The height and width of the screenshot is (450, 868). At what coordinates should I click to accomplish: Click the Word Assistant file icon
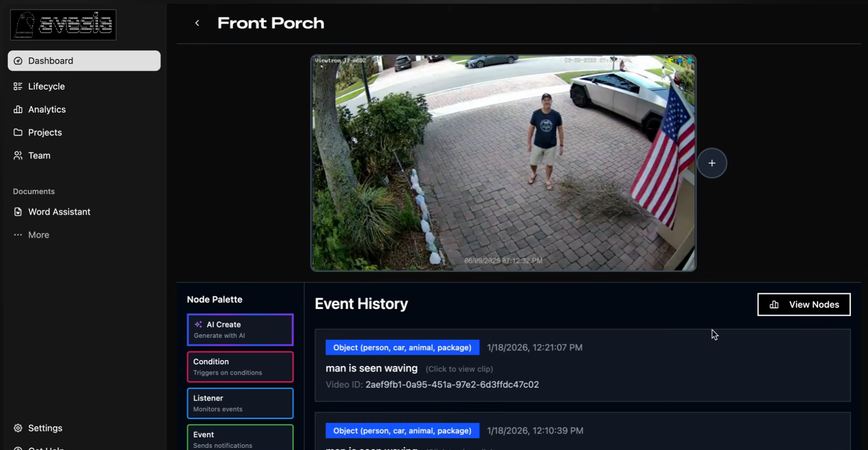18,212
